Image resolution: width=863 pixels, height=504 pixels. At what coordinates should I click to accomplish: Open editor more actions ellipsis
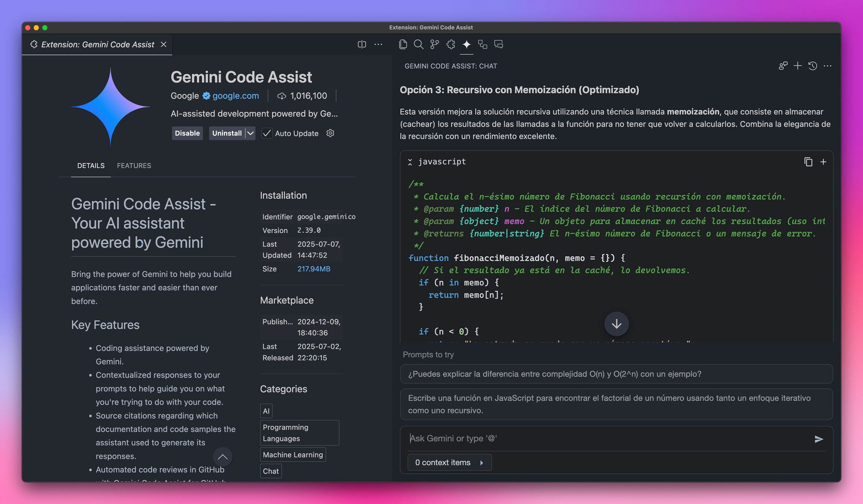(378, 44)
